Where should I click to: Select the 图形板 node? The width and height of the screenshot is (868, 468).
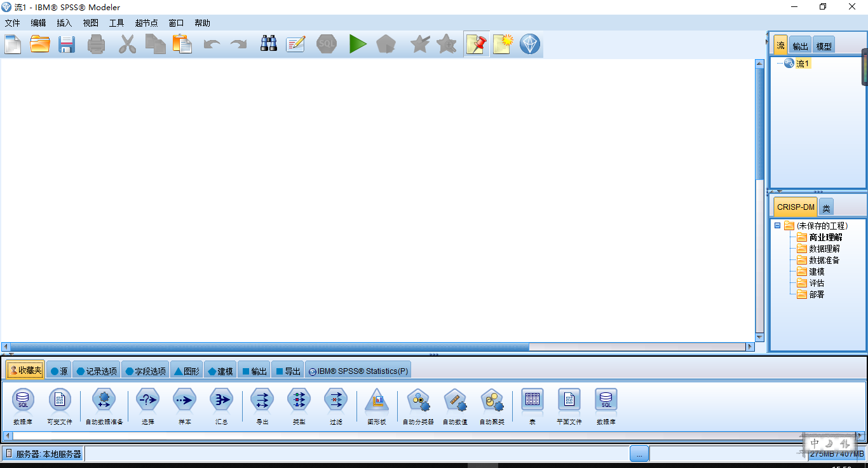pyautogui.click(x=377, y=405)
